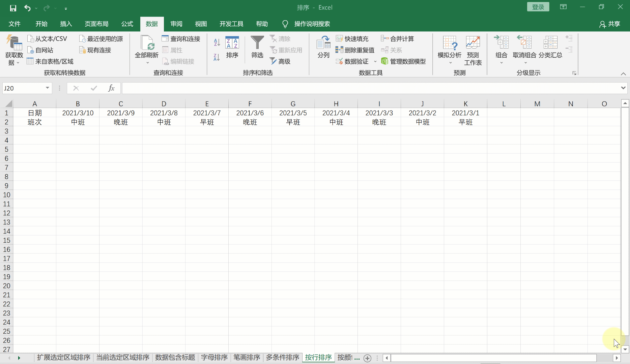Sort descending Z to A icon
The height and width of the screenshot is (364, 630).
pos(217,57)
